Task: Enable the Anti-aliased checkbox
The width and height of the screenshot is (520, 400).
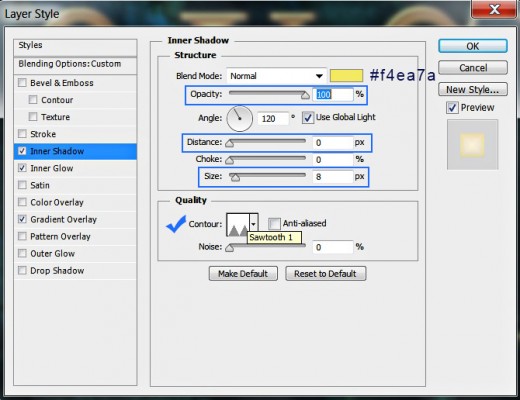Action: point(274,223)
